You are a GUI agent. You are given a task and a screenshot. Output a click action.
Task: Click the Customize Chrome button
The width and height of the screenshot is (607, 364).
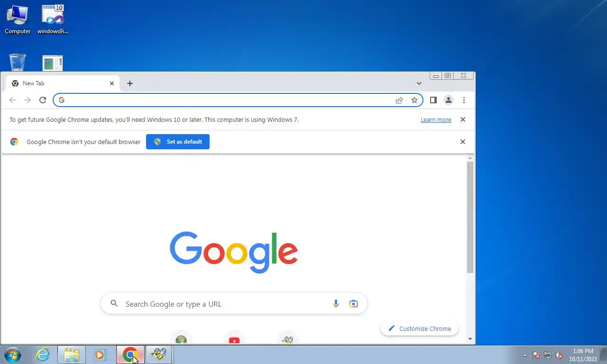(x=419, y=328)
